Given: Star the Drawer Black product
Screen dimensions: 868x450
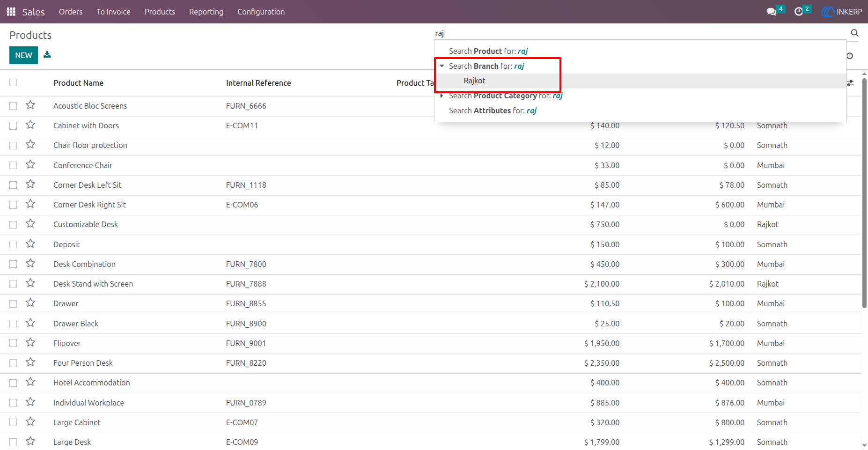Looking at the screenshot, I should 30,323.
